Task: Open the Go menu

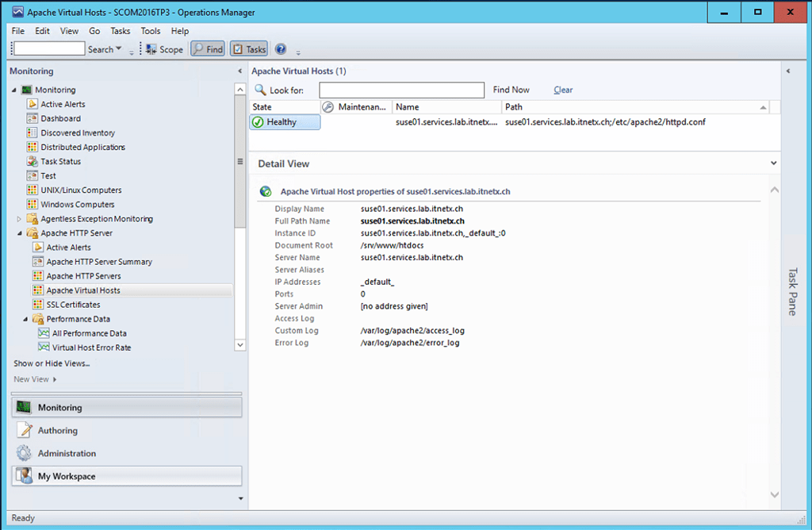Action: 94,31
